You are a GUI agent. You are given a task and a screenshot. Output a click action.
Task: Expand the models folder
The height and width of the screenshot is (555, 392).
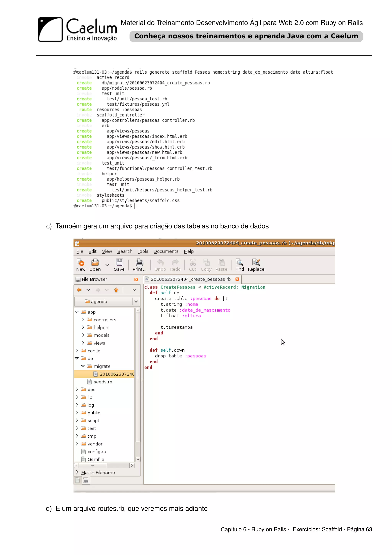point(83,335)
